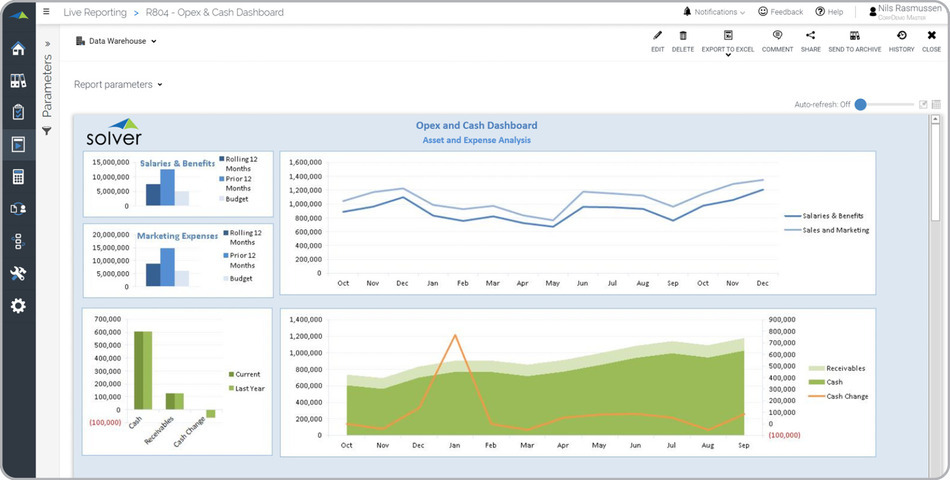Screen dimensions: 950x480
Task: Open the calculator icon in sidebar
Action: 18,177
